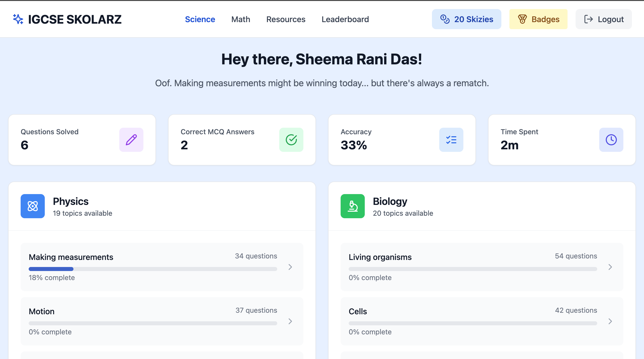644x359 pixels.
Task: Open the Making measurements topic title
Action: (x=71, y=257)
